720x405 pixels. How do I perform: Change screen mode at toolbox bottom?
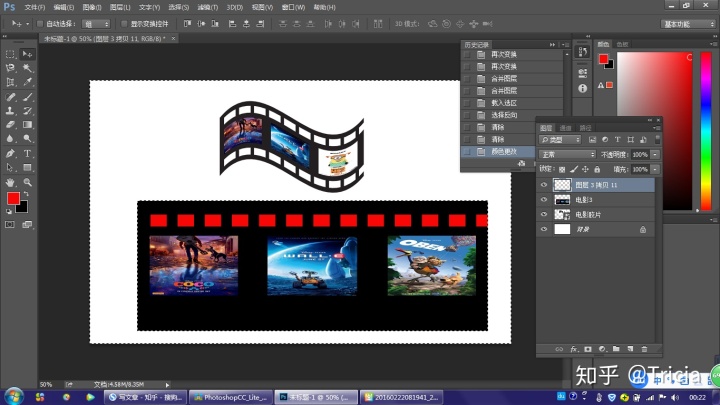(27, 225)
